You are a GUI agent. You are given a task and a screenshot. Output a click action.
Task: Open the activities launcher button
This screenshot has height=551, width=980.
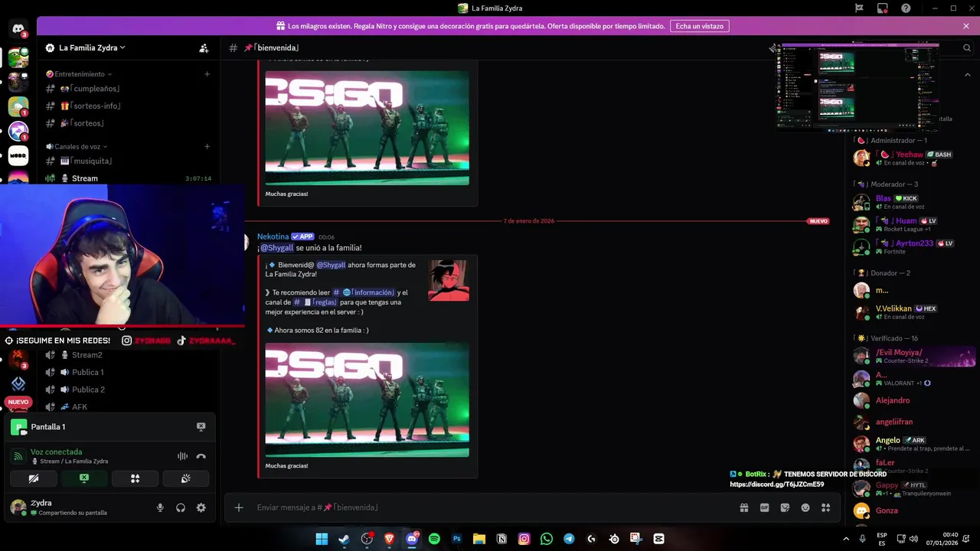click(x=135, y=478)
